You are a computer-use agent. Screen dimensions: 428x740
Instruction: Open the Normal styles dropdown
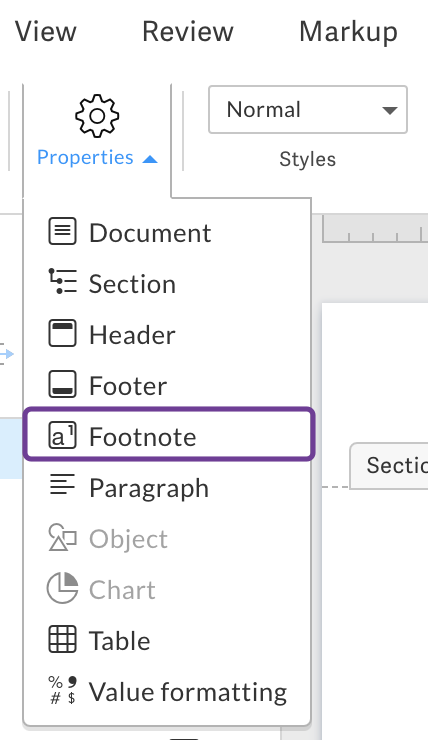(308, 109)
